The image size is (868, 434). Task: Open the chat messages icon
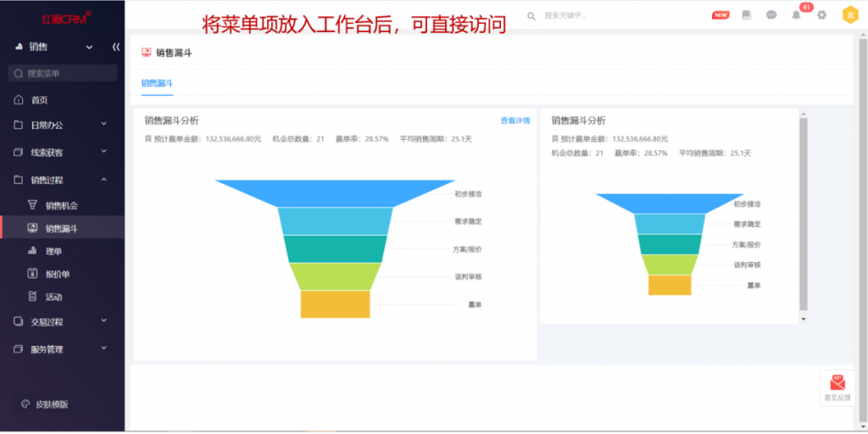coord(771,15)
